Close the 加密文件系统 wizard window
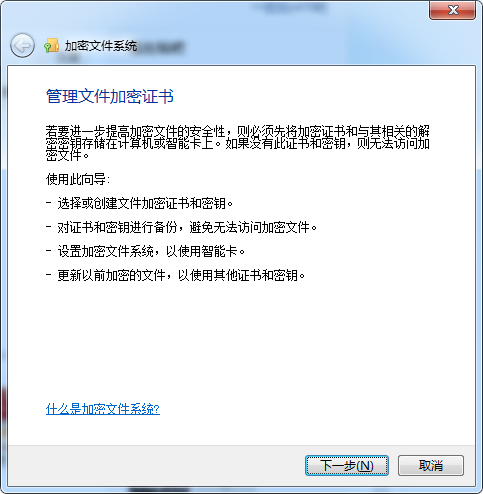This screenshot has width=483, height=494. tap(453, 10)
